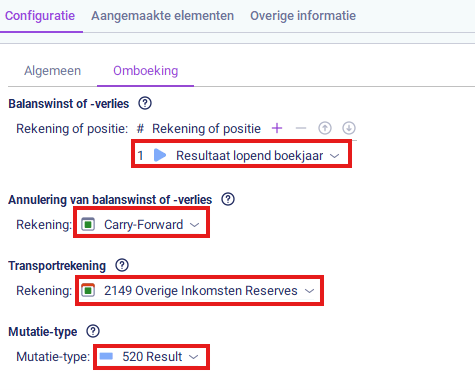Open help for Transportrekening
Screen dimensions: 475x390
tap(122, 265)
